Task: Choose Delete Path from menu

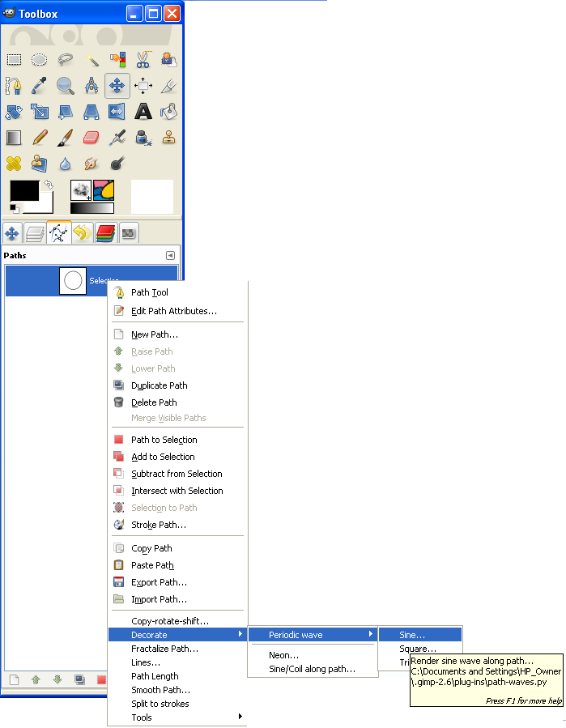Action: (x=154, y=402)
